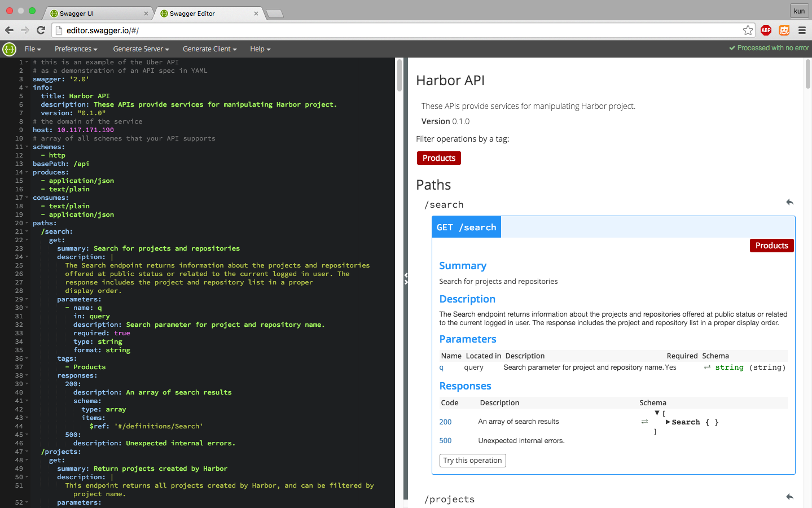Open the ABP extension icon
Viewport: 812px width, 508px height.
point(766,30)
